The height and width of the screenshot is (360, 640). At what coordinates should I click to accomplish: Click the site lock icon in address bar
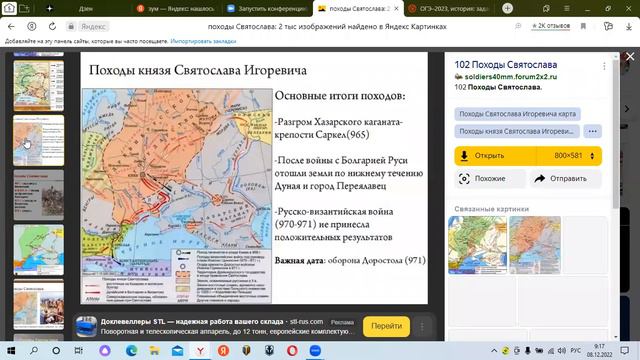point(71,27)
